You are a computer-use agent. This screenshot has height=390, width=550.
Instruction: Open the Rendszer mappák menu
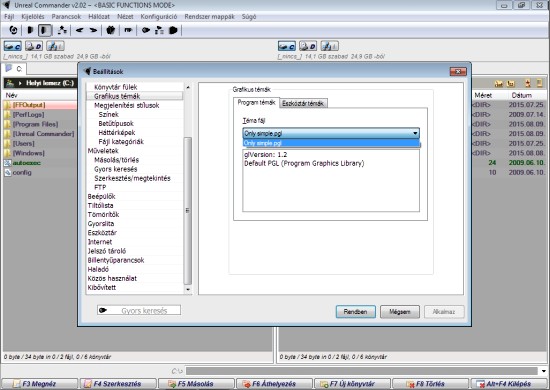[x=210, y=16]
